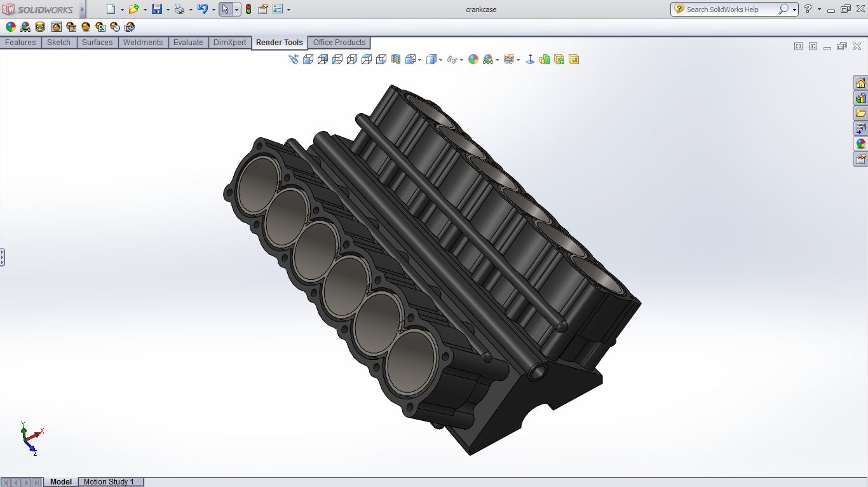Click the Rebuild traffic light icon
The width and height of the screenshot is (868, 487).
248,9
